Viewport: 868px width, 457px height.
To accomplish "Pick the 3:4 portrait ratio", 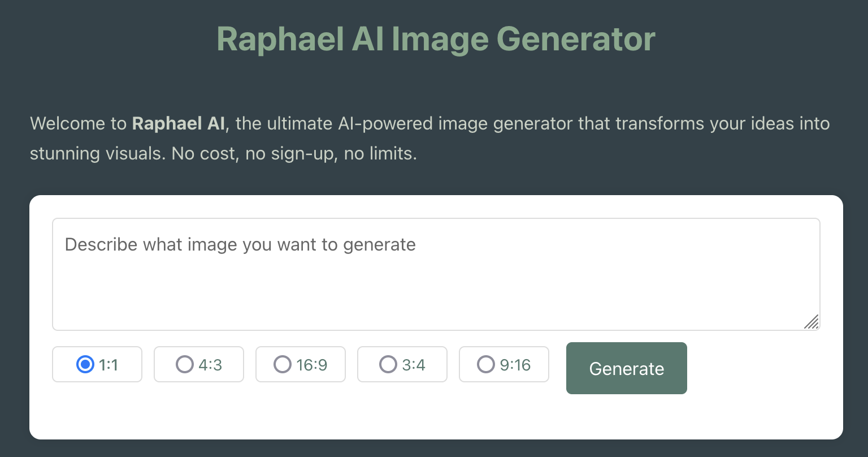I will point(402,364).
